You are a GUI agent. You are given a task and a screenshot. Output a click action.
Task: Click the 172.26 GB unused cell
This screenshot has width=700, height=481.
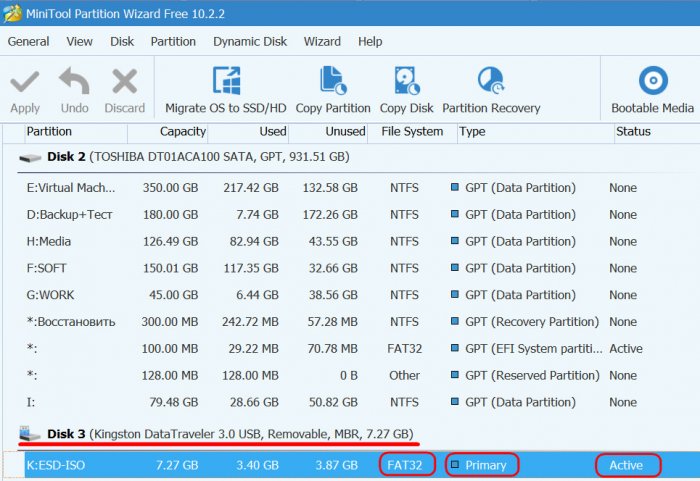pos(330,214)
